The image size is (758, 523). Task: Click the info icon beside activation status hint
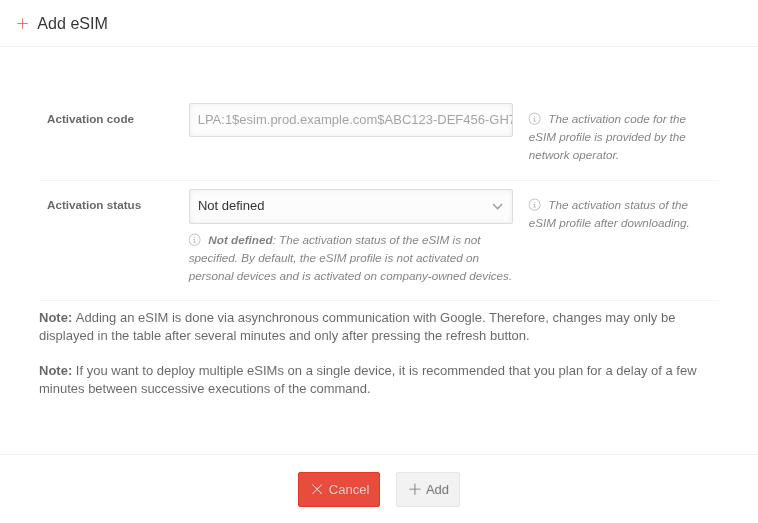(534, 205)
